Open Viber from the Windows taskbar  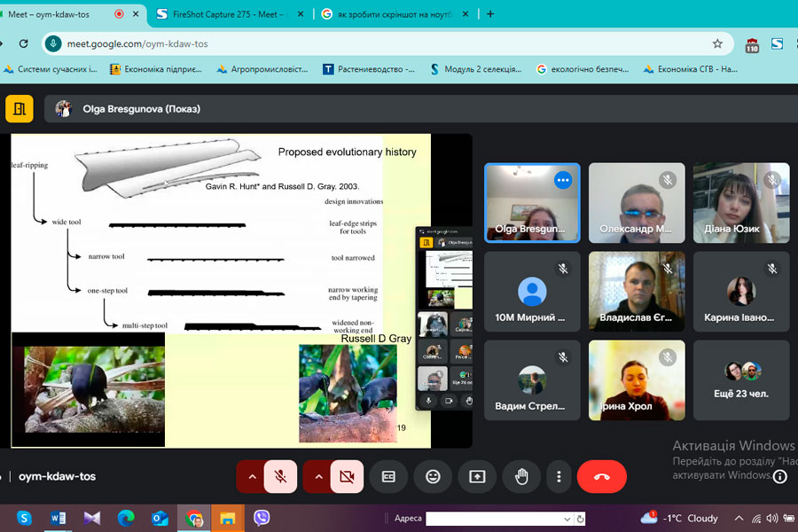click(x=262, y=518)
